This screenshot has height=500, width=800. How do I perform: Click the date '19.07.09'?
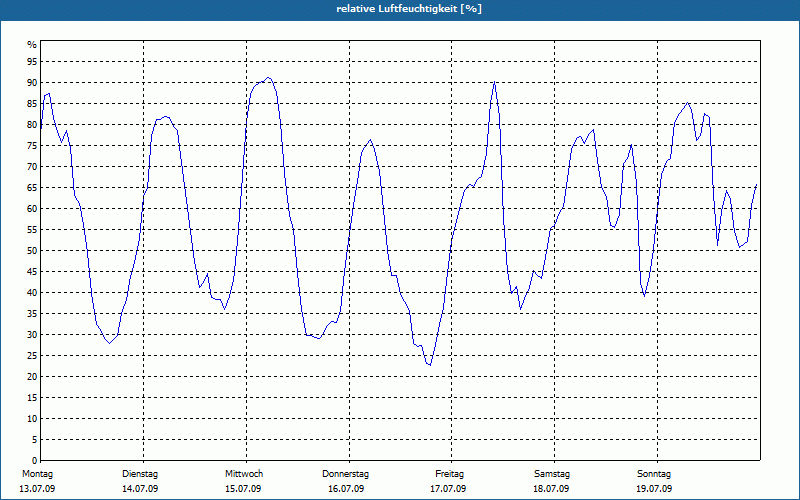tap(654, 489)
